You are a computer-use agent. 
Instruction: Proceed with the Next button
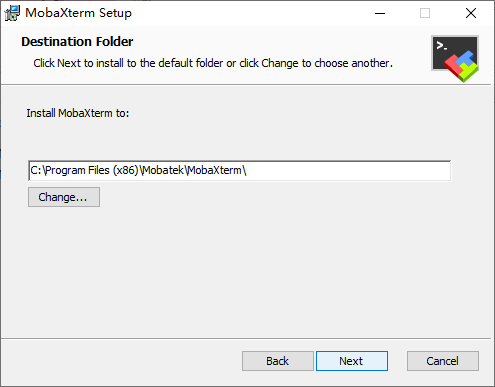tap(352, 361)
